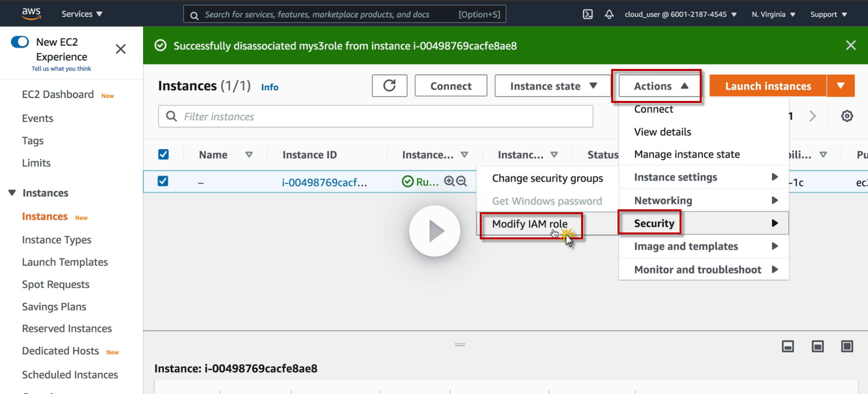Sort by the Name column

pos(249,155)
